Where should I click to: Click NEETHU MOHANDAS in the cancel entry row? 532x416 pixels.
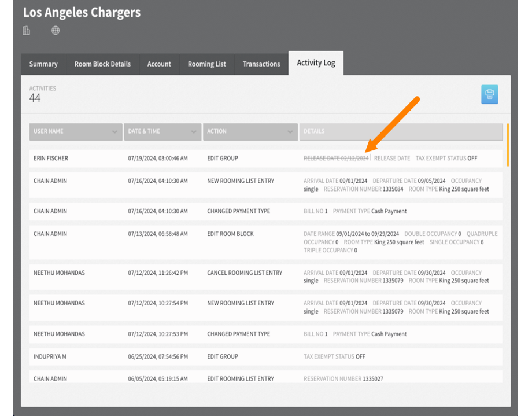59,273
